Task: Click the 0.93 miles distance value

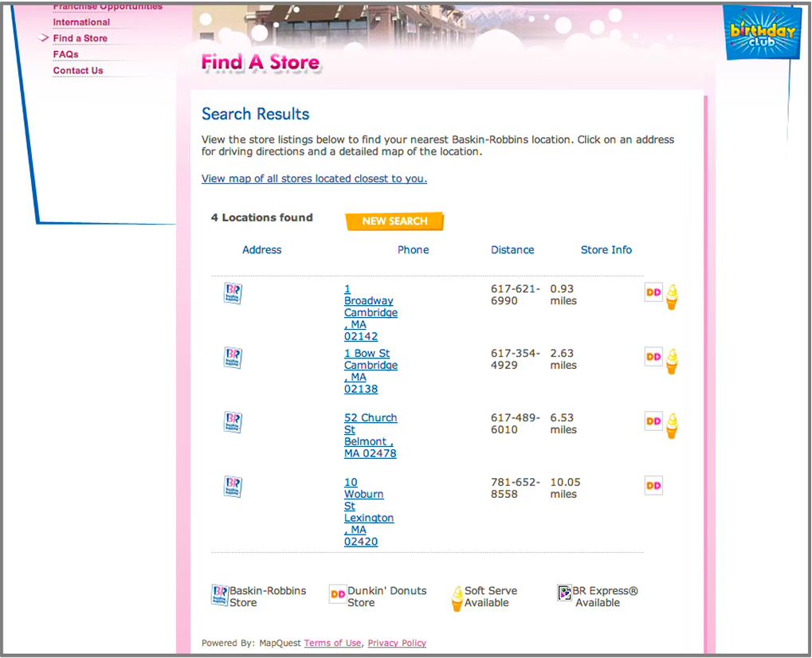Action: (563, 295)
